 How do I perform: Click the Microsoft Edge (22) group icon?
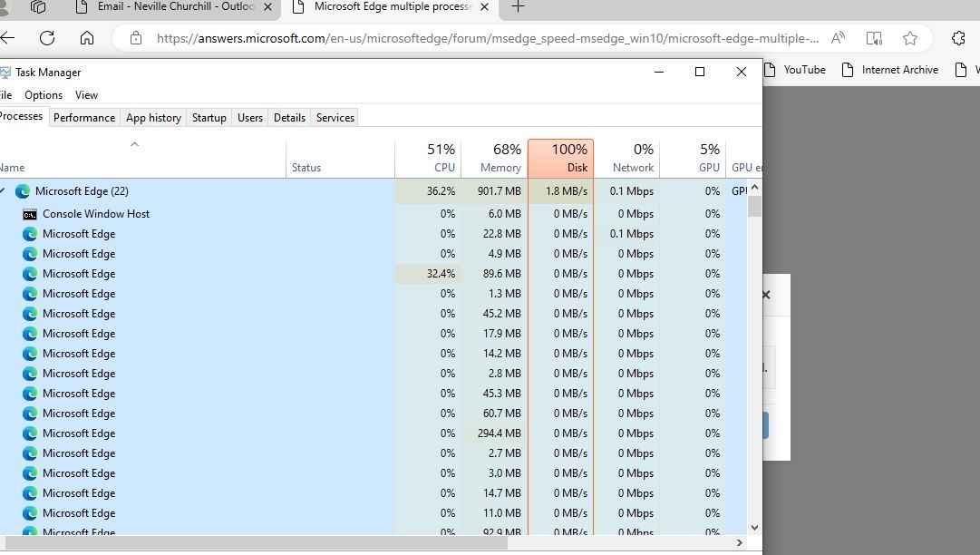23,191
